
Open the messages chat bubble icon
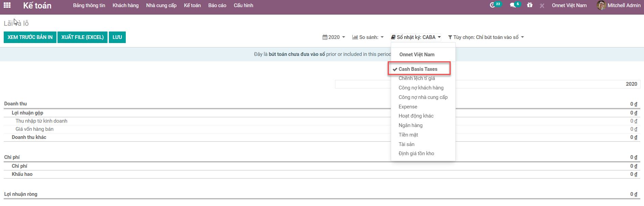(x=512, y=5)
